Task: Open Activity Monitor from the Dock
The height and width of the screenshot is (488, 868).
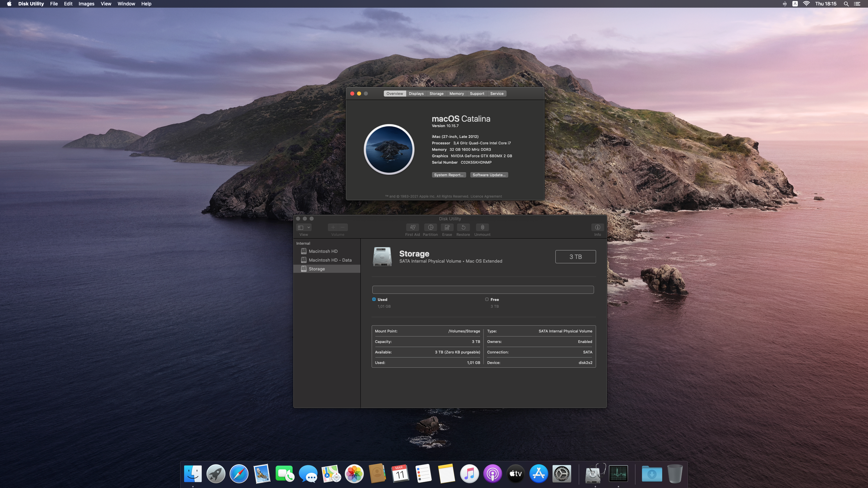Action: point(618,474)
